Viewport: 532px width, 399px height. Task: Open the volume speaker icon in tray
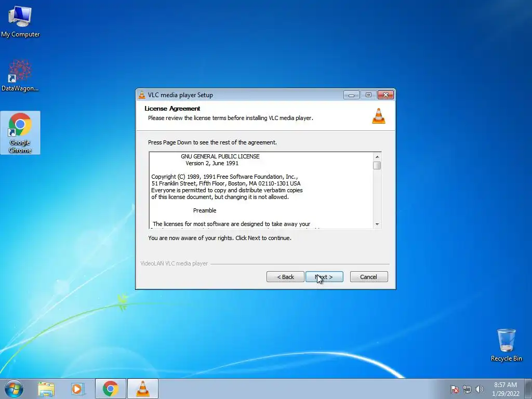click(480, 389)
